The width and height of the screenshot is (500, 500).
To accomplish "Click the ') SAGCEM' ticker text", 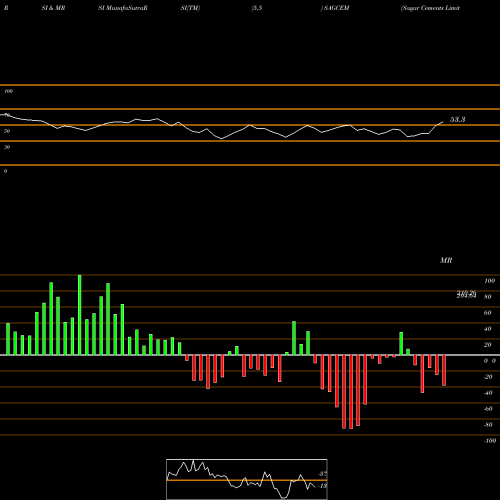I will (x=335, y=8).
